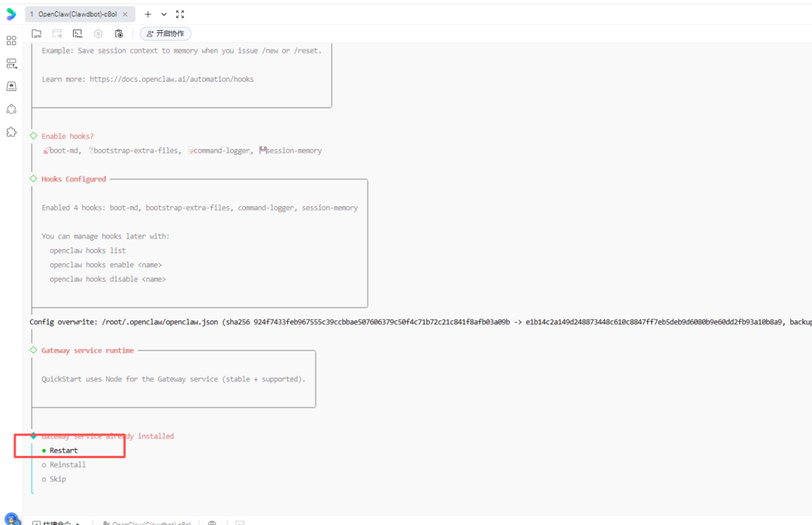Screen dimensions: 812x525
Task: Open the disk storage sidebar icon
Action: tap(11, 86)
